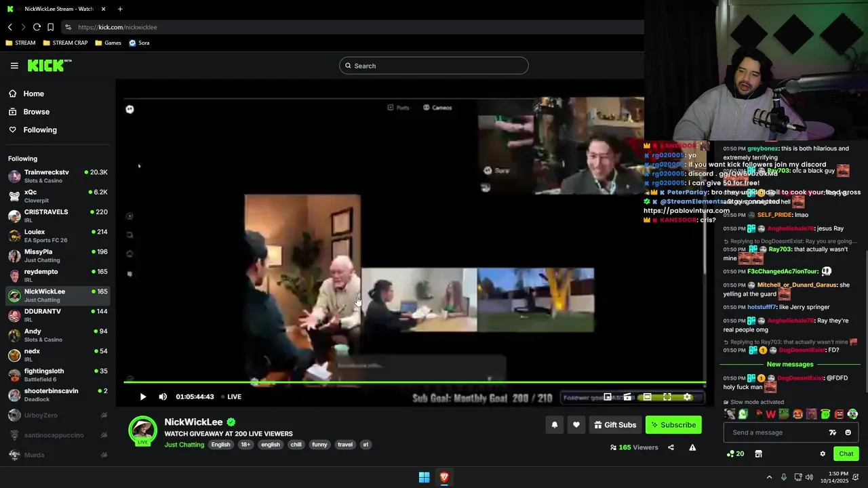This screenshot has width=868, height=488.
Task: Open chat settings gear
Action: pos(823,454)
